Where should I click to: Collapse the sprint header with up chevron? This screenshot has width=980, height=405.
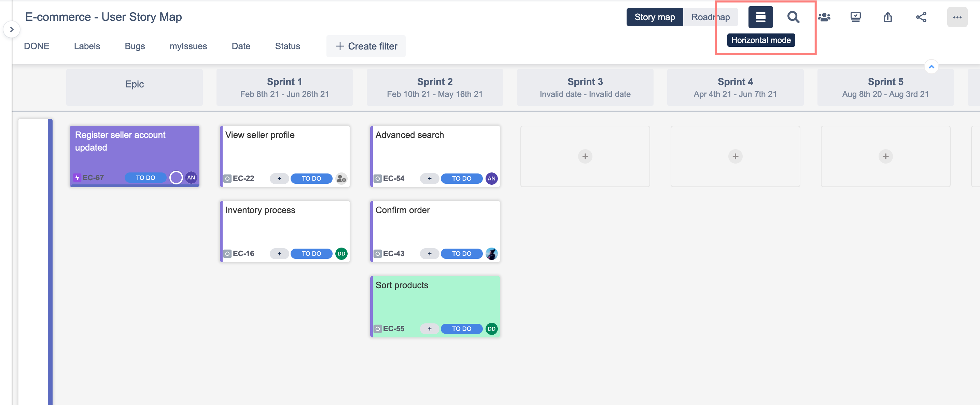931,67
